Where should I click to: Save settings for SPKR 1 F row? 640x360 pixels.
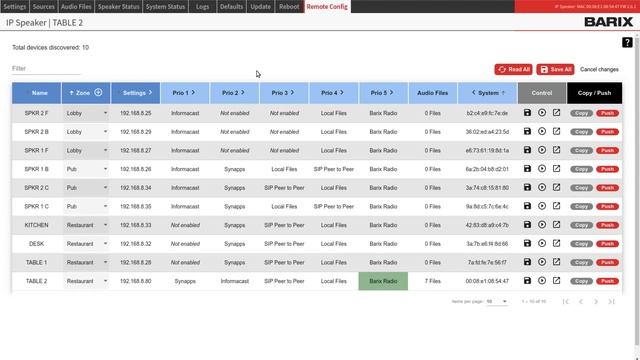tap(527, 150)
